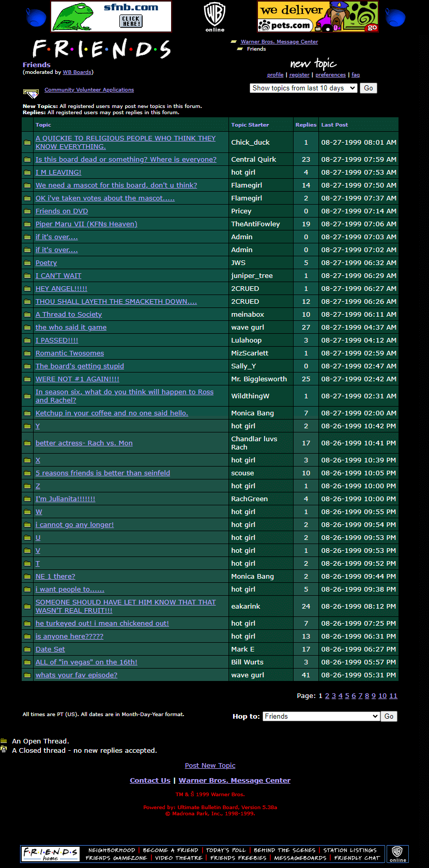429x868 pixels.
Task: Click the folder icon for 'Romantic Twosomes'
Action: [x=27, y=353]
